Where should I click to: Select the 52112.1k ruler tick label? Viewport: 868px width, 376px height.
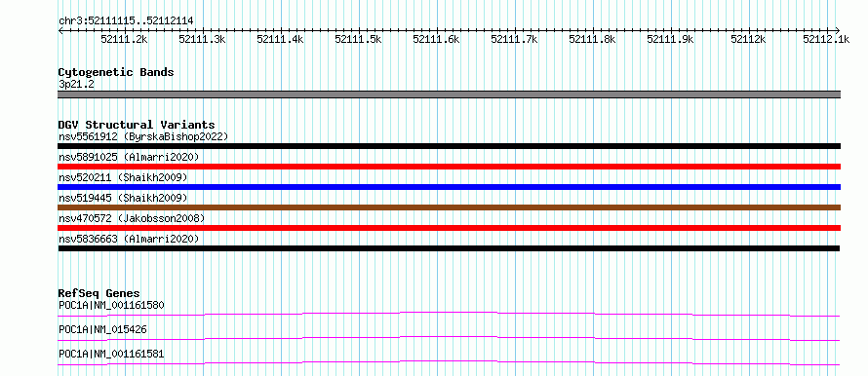[x=826, y=39]
